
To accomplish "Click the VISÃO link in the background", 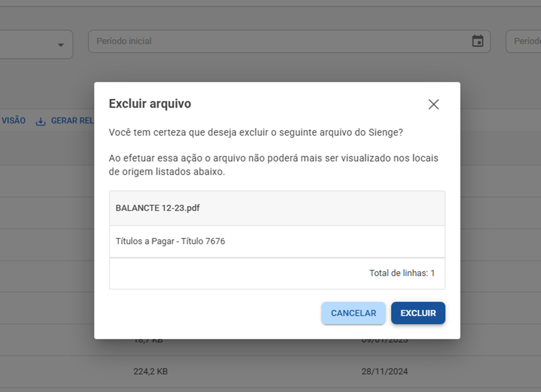I will pyautogui.click(x=13, y=120).
